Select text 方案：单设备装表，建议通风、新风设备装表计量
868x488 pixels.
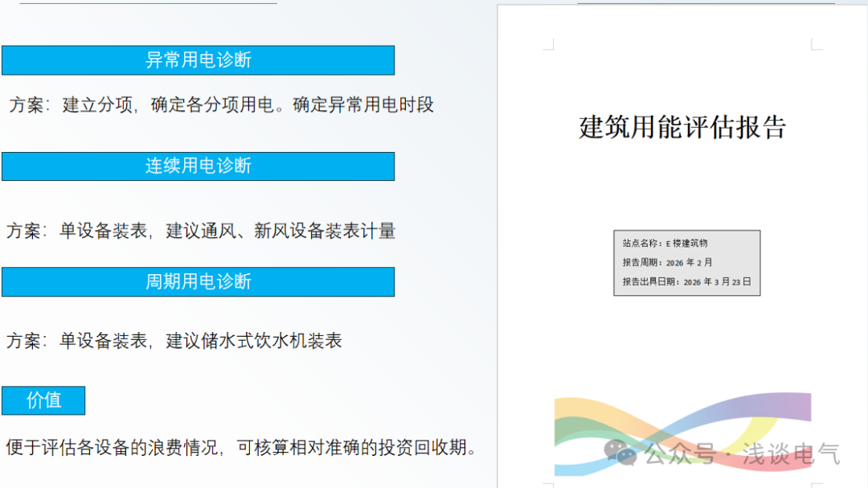(x=201, y=231)
